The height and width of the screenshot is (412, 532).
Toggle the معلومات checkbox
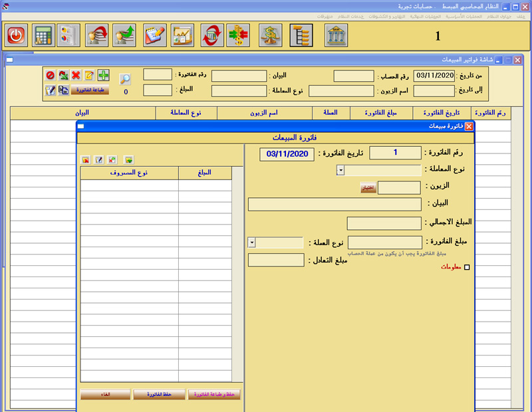coord(466,267)
